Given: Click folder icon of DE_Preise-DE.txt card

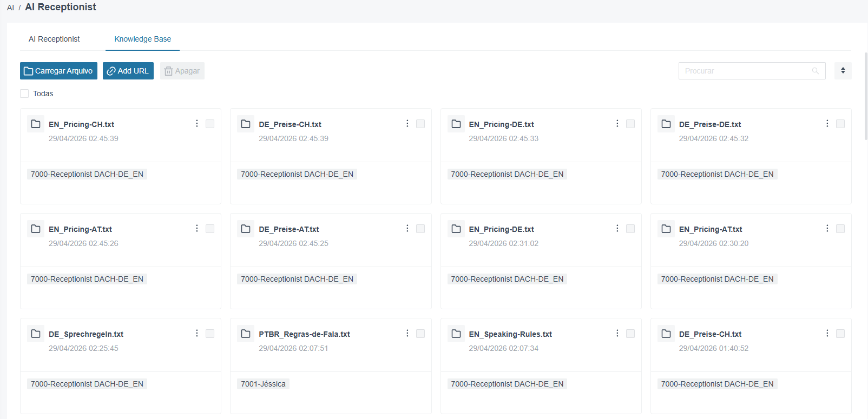Looking at the screenshot, I should click(x=666, y=124).
